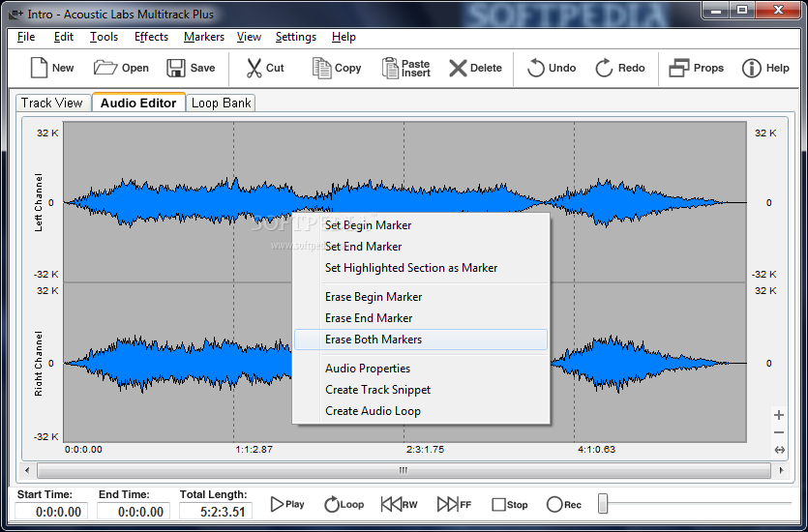The width and height of the screenshot is (808, 532).
Task: Open Props from the toolbar
Action: click(696, 68)
